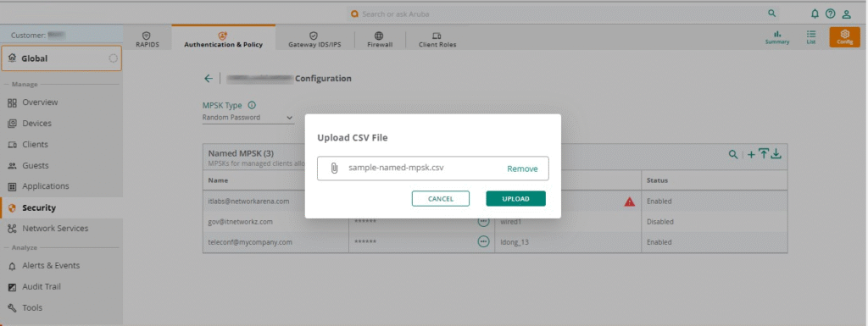Click the wired1 cell
Image resolution: width=868 pixels, height=326 pixels.
pos(568,222)
